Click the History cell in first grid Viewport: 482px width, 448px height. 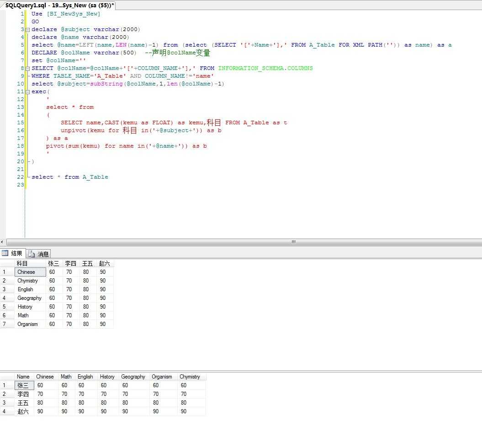click(30, 307)
